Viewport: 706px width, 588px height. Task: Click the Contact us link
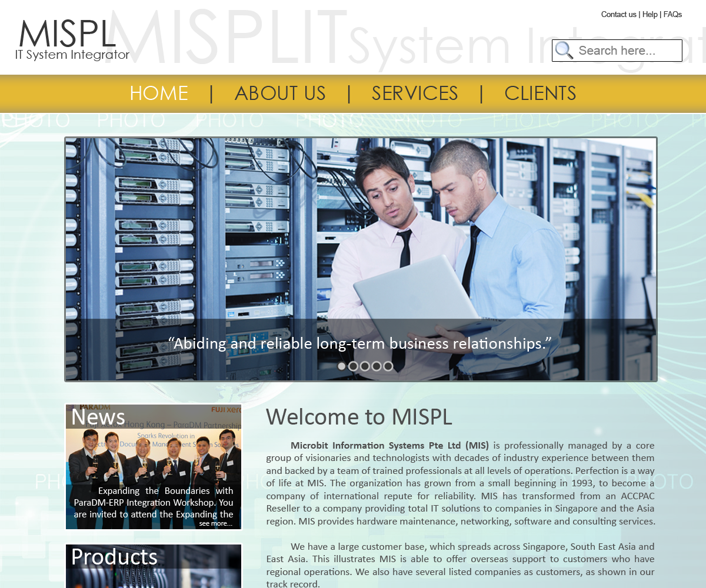[618, 14]
